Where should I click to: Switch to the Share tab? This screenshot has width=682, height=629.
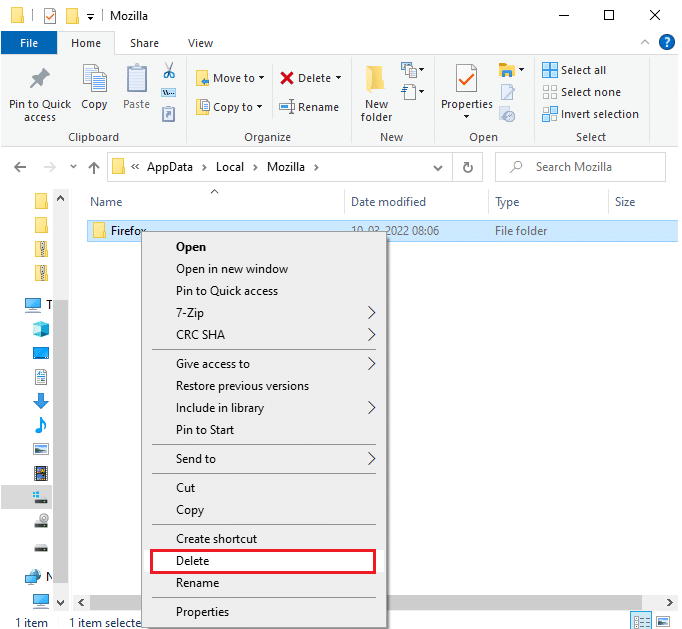click(144, 43)
